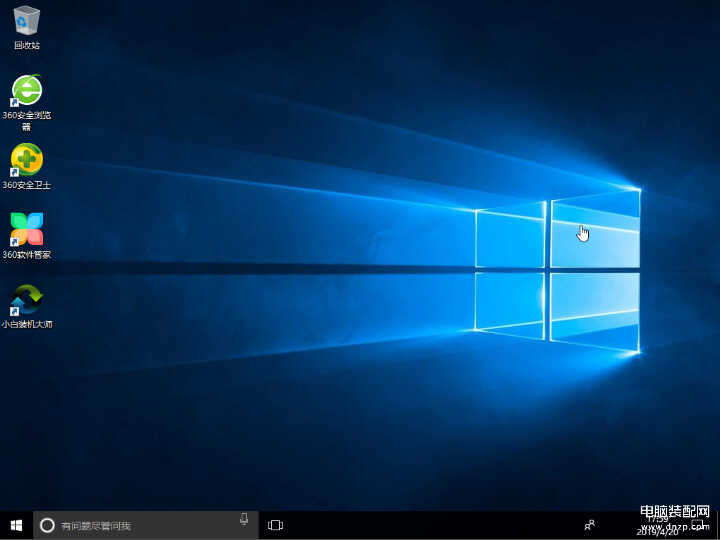Click the Cortana circle icon

pyautogui.click(x=47, y=525)
